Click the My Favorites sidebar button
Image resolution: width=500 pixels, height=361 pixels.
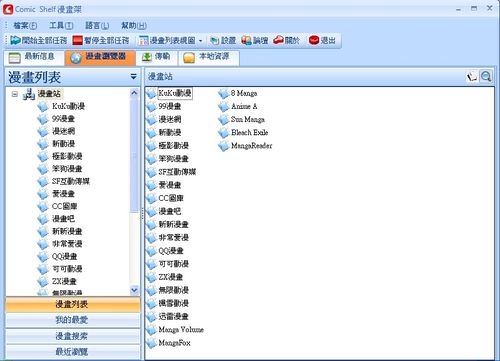pyautogui.click(x=72, y=320)
